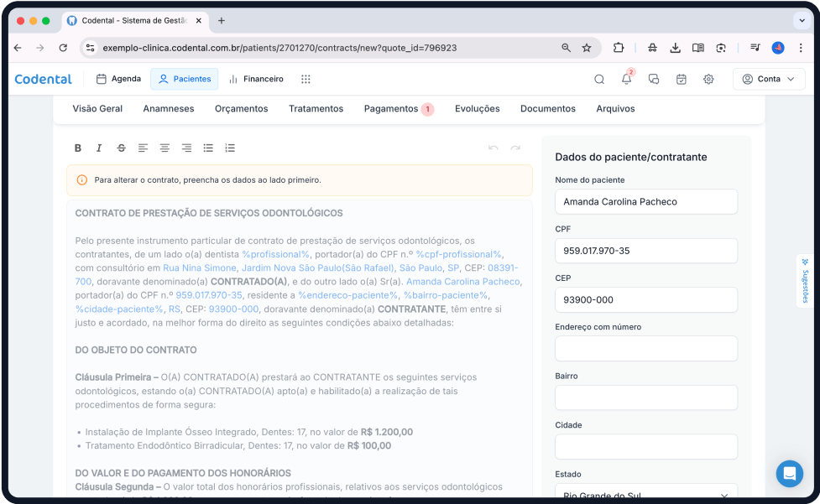Go to the Agenda section

[118, 79]
